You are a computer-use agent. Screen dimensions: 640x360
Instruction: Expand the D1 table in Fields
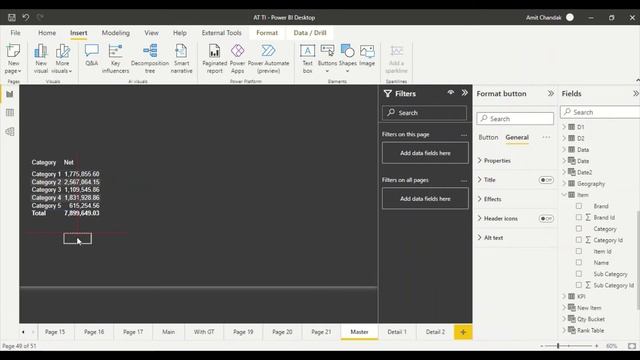(x=564, y=127)
